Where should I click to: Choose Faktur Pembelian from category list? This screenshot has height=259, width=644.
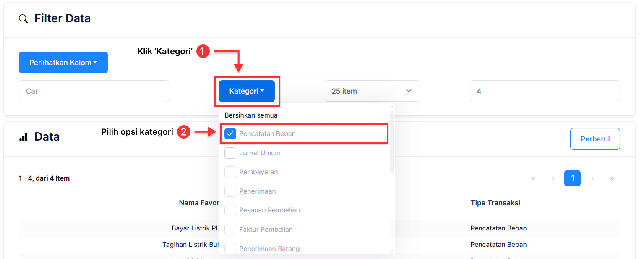266,230
